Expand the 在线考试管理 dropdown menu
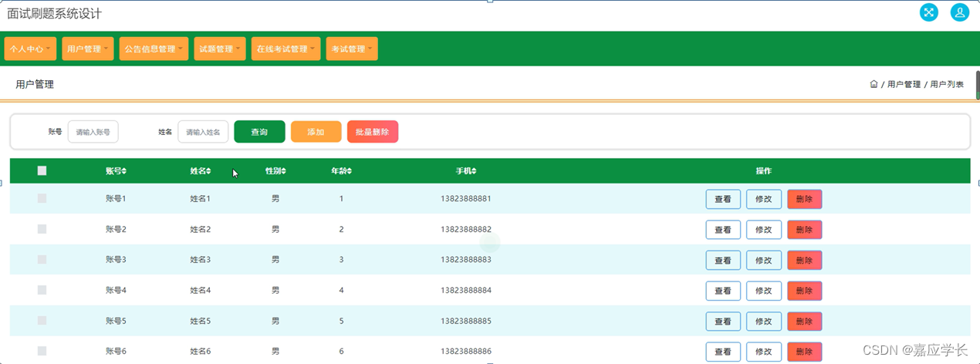Viewport: 980px width, 364px height. (286, 49)
